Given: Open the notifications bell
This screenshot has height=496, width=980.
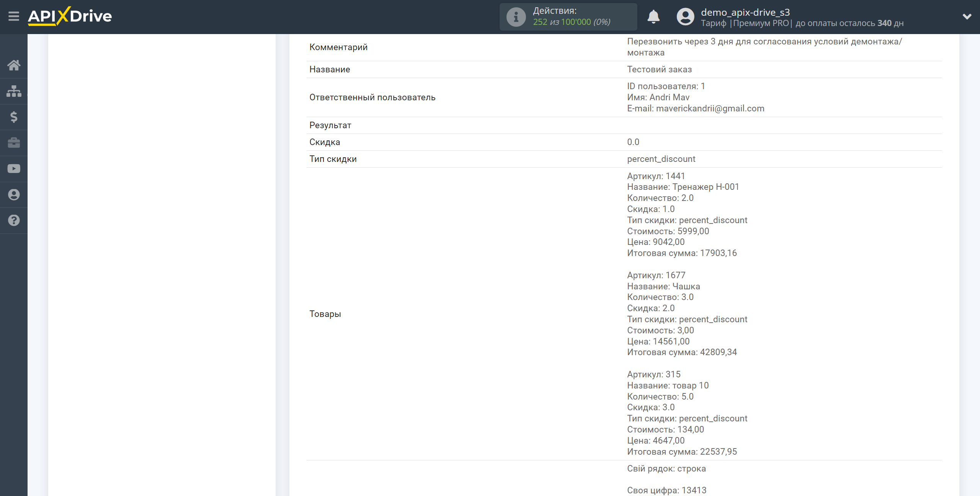Looking at the screenshot, I should pos(653,17).
